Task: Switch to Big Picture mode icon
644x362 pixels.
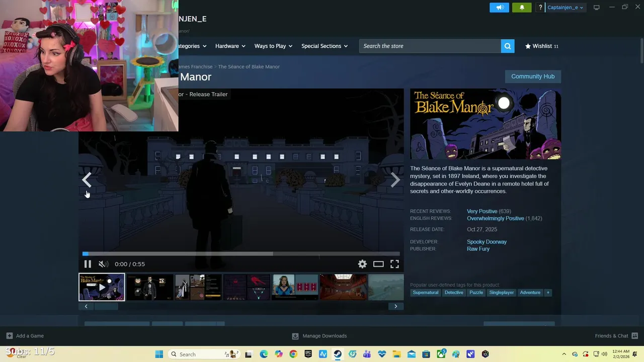Action: pyautogui.click(x=597, y=8)
